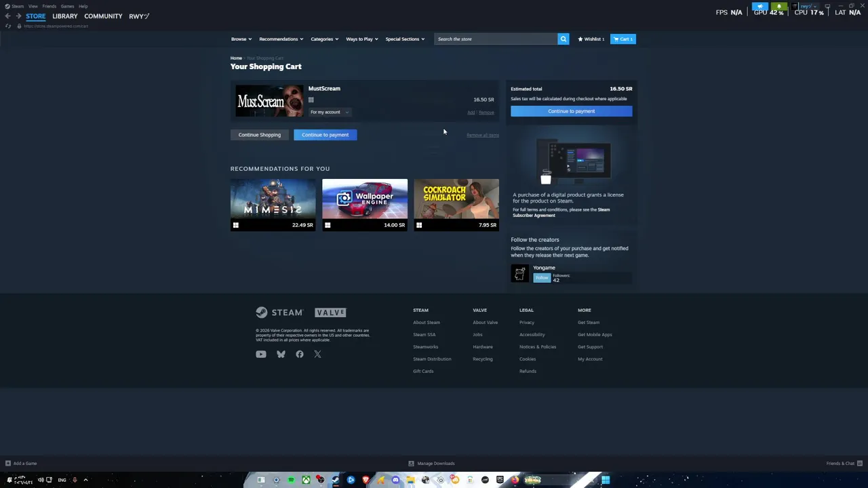Click the Windows Start button
This screenshot has height=488, width=868.
click(606, 480)
